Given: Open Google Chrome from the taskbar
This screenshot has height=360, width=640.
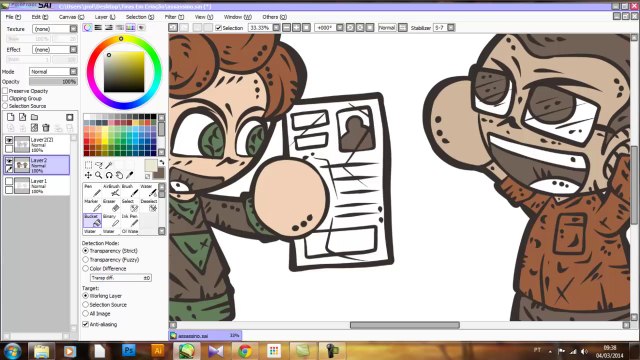Looking at the screenshot, I should coord(245,351).
